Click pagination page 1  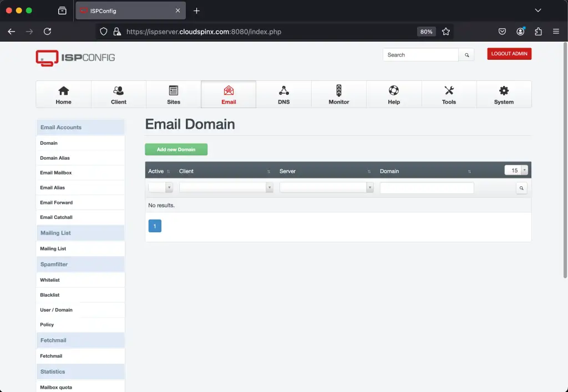[x=154, y=226]
